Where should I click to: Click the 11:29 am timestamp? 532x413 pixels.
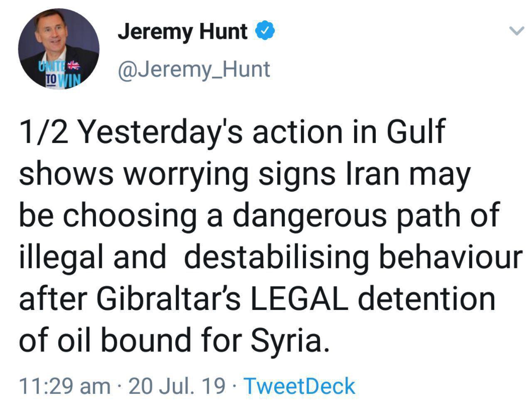pyautogui.click(x=64, y=386)
